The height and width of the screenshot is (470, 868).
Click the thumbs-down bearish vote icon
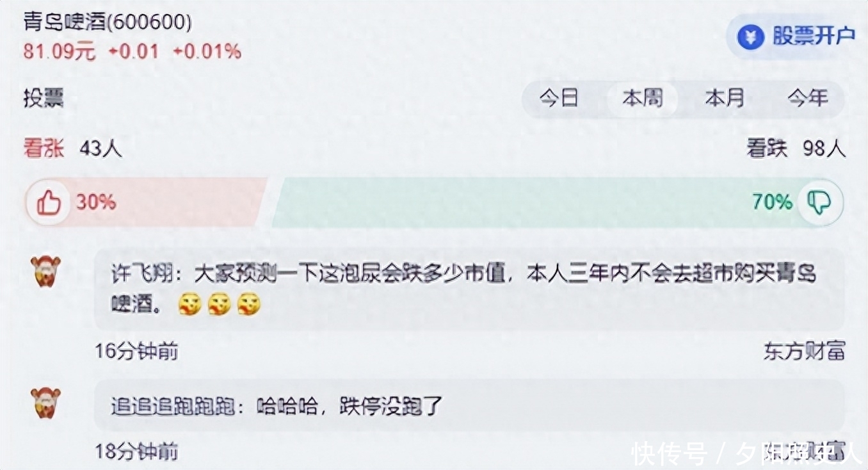pos(819,202)
